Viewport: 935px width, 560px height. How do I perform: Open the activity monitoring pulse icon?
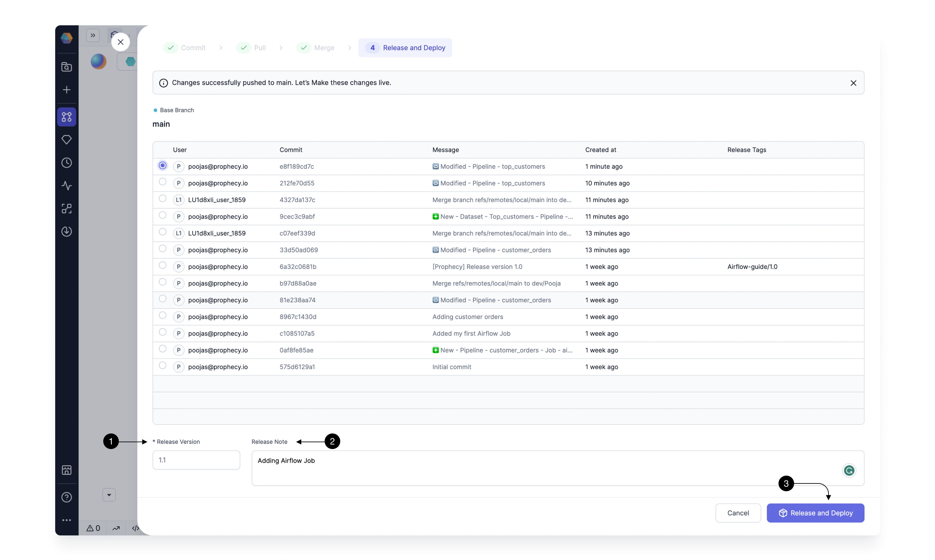(x=67, y=186)
